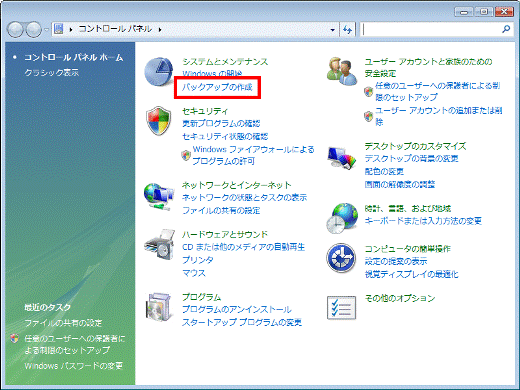
Task: Click プログラムのアンインストール link
Action: [237, 309]
